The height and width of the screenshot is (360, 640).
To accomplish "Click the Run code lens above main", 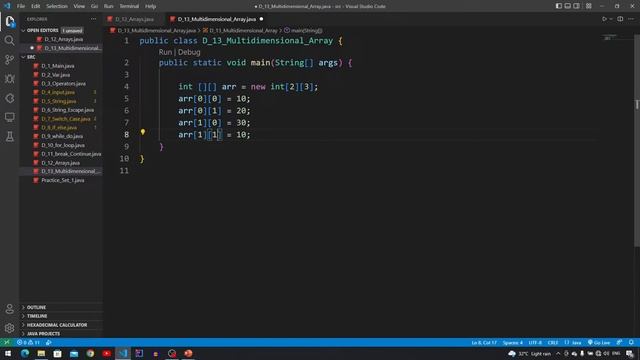I will click(165, 52).
